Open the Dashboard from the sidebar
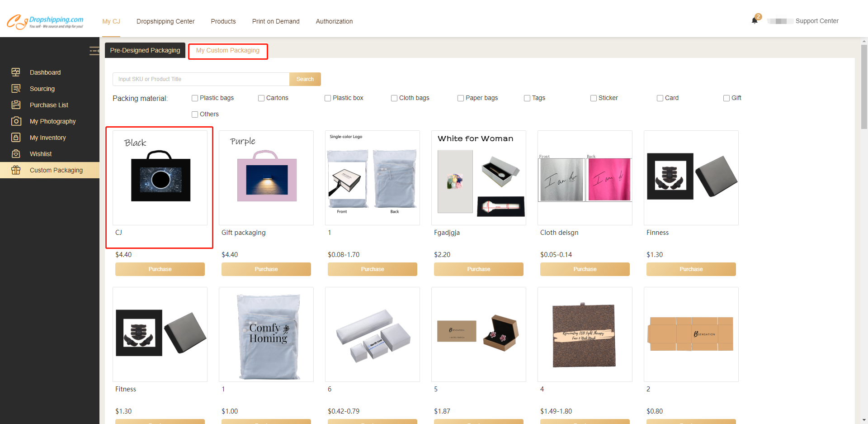 click(x=45, y=72)
